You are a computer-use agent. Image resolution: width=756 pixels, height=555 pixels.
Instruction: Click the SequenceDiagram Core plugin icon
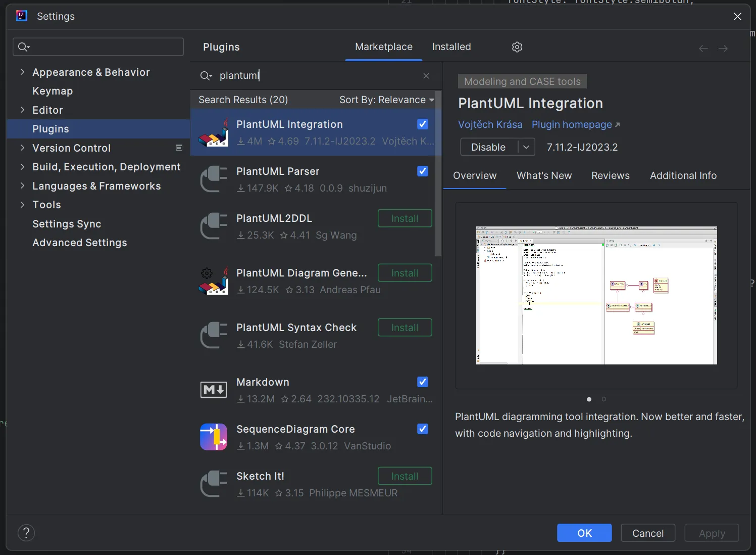214,437
